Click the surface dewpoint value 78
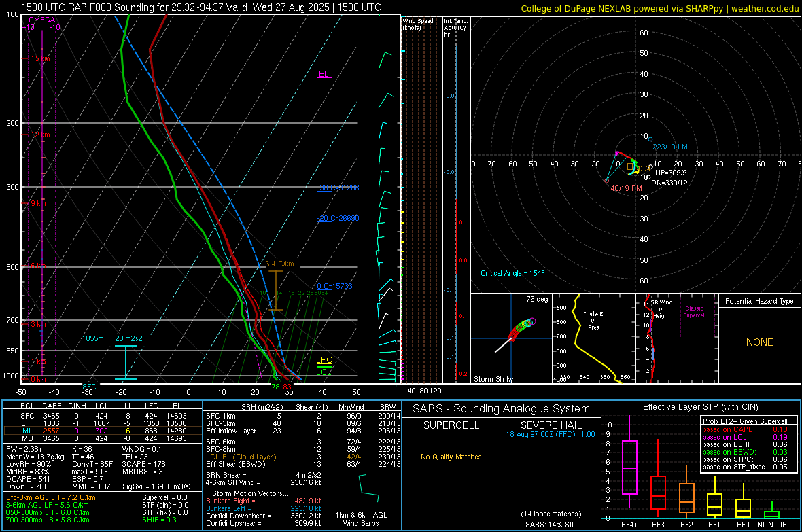This screenshot has width=802, height=532. (x=275, y=387)
